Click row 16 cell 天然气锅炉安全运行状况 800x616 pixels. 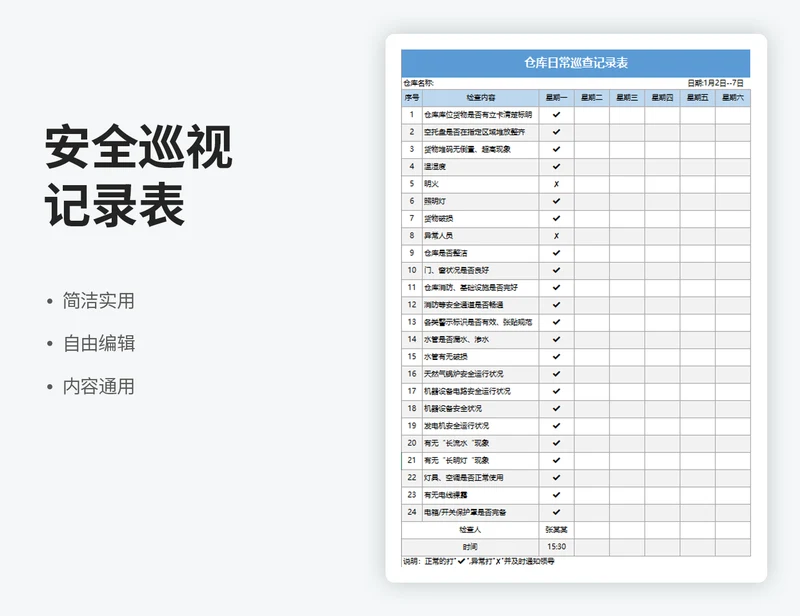coord(481,374)
